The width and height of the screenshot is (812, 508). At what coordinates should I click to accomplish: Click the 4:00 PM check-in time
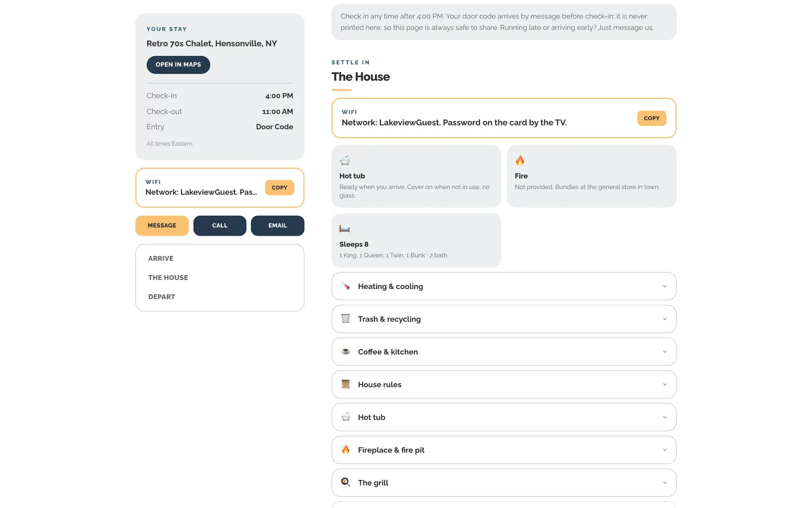coord(279,96)
